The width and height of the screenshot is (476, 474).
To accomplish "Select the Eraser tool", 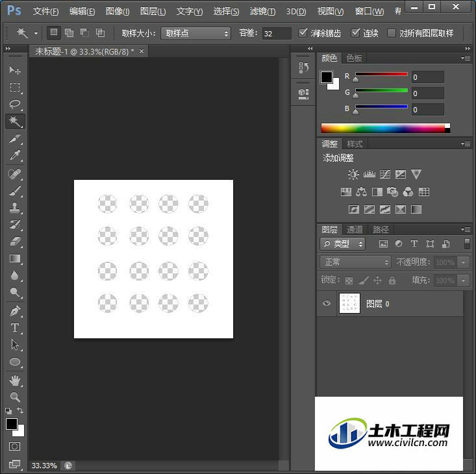I will pyautogui.click(x=14, y=242).
